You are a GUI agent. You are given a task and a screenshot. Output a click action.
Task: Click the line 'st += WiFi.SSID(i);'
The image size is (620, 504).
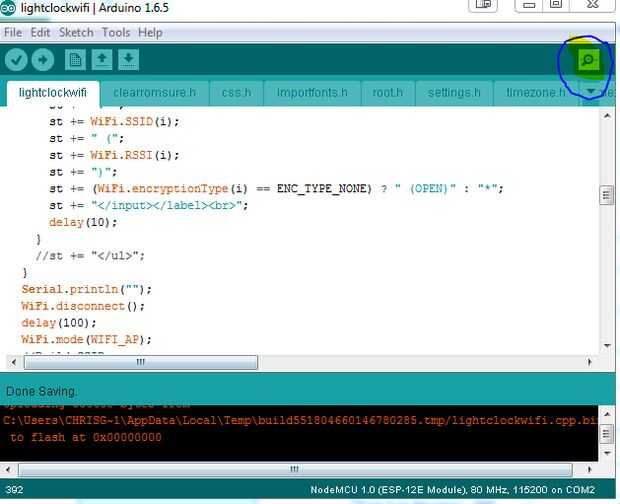coord(114,122)
